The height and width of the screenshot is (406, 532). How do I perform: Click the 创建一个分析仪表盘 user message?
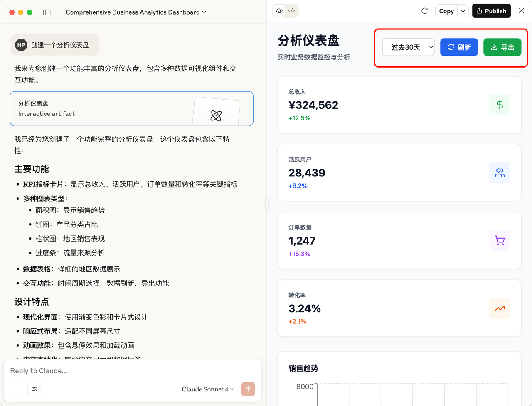(x=60, y=45)
